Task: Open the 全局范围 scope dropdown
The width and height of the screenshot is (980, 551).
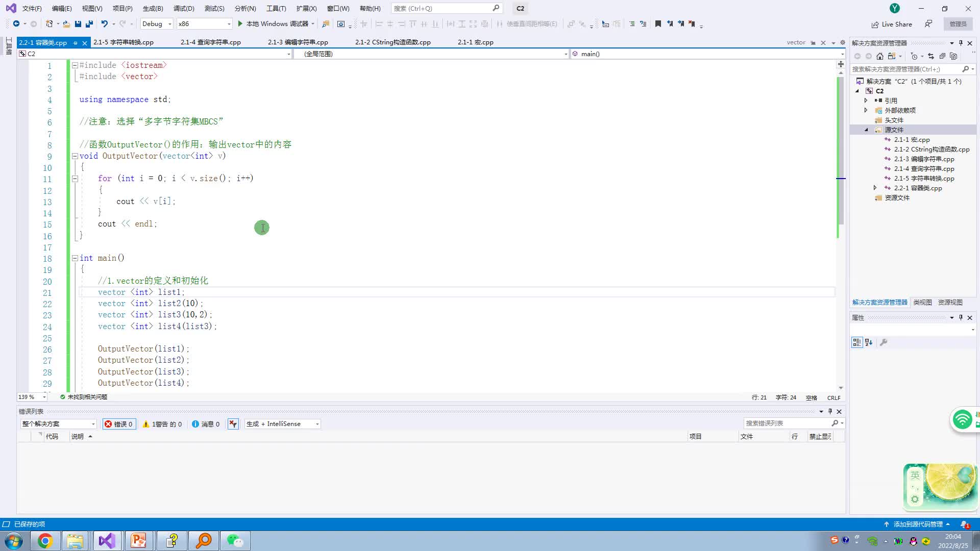Action: (431, 54)
